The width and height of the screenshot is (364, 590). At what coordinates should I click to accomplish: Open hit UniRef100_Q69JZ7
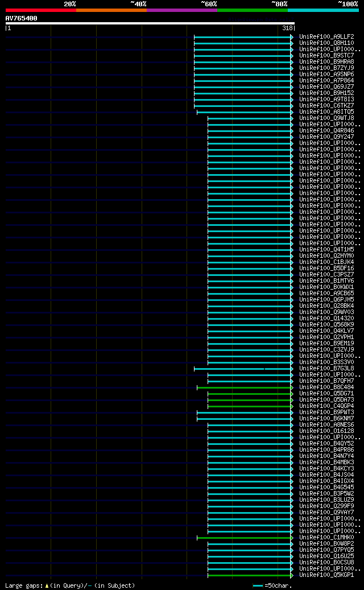click(x=326, y=87)
